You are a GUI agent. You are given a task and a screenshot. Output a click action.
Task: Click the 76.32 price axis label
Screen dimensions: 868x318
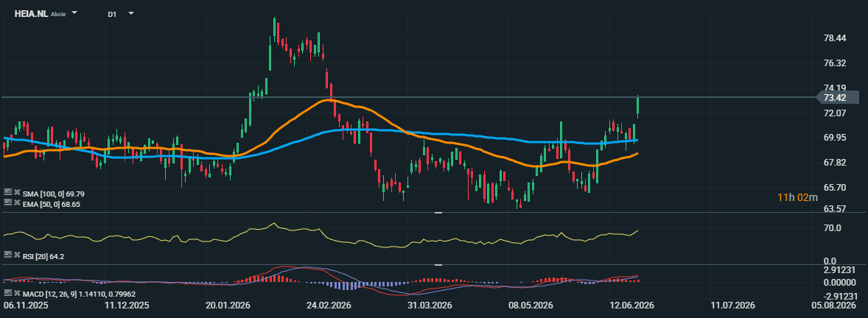coord(834,63)
